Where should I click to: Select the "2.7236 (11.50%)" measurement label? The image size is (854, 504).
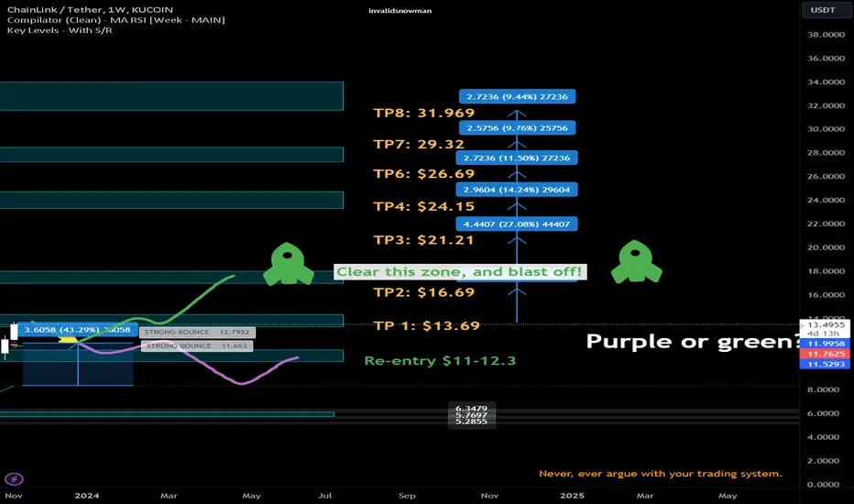pos(517,158)
